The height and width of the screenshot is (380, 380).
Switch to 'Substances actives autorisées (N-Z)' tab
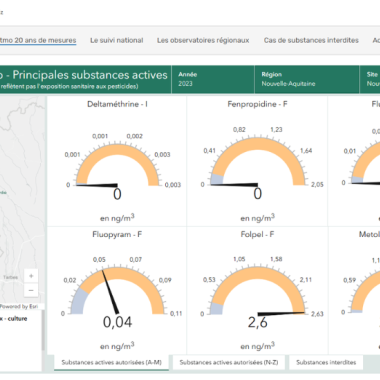(x=229, y=362)
